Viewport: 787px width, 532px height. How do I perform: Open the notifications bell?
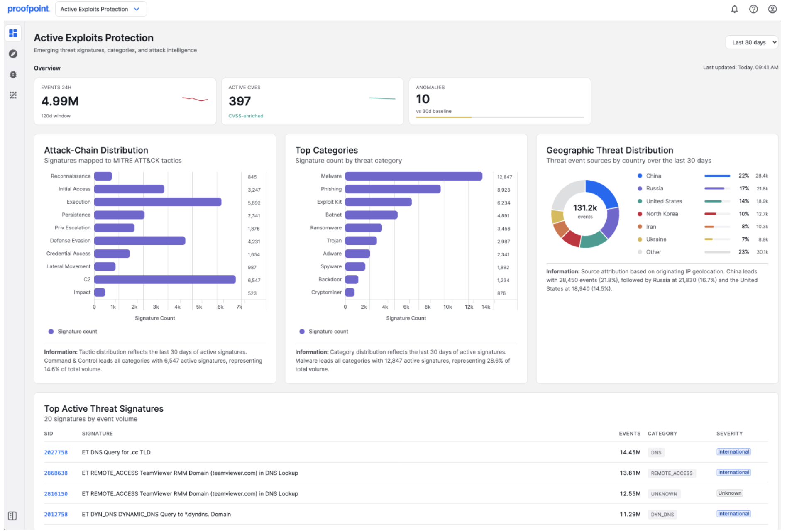[x=734, y=9]
